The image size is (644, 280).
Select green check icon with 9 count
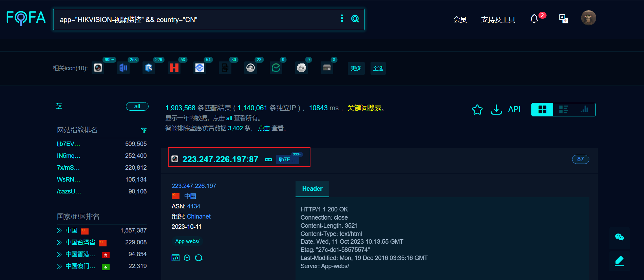point(276,68)
